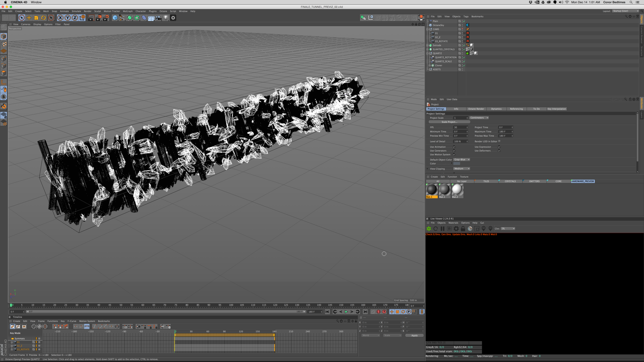Image resolution: width=644 pixels, height=362 pixels.
Task: Open Live Viewer Chn DL dropdown
Action: pos(508,229)
